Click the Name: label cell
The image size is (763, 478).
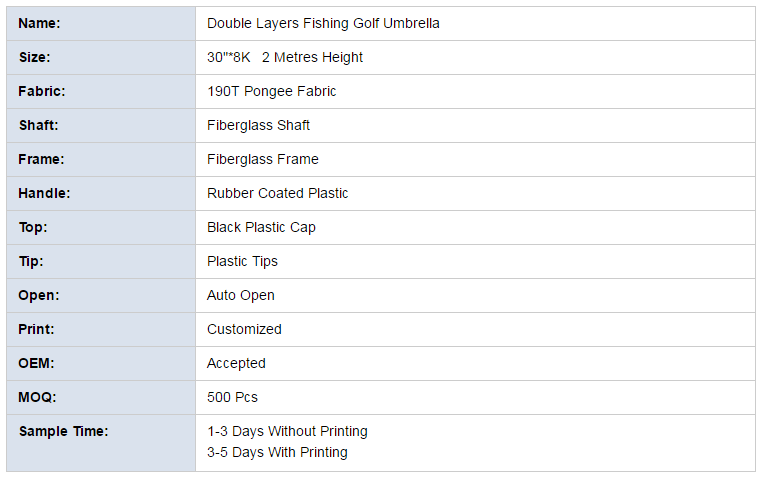coord(101,23)
